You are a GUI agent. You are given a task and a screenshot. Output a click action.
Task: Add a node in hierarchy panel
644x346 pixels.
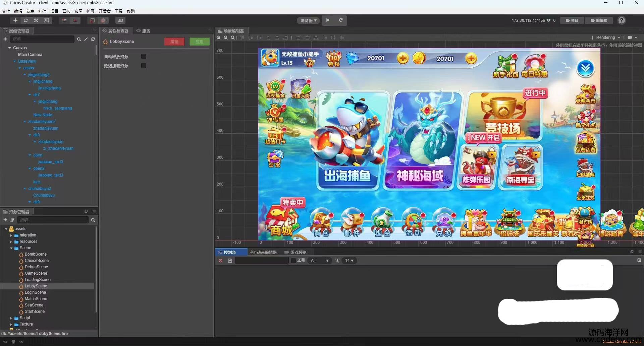pos(5,39)
